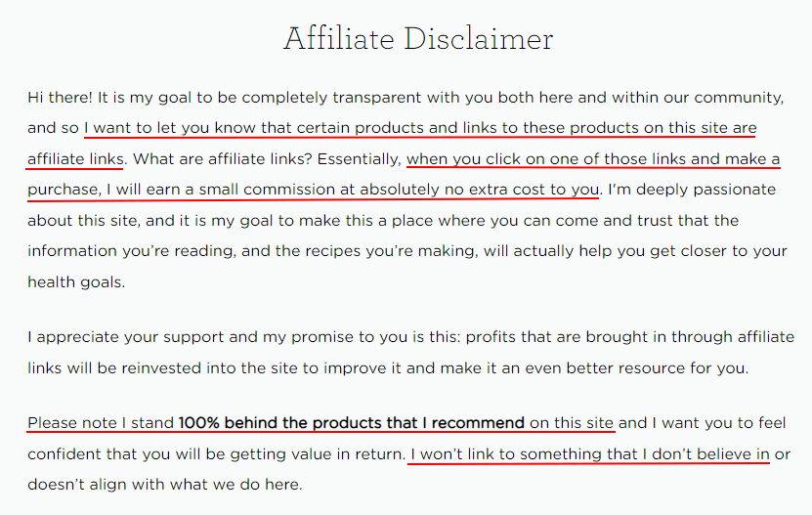812x515 pixels.
Task: Click bold text '100% behind the products that I recommend'
Action: pyautogui.click(x=352, y=423)
